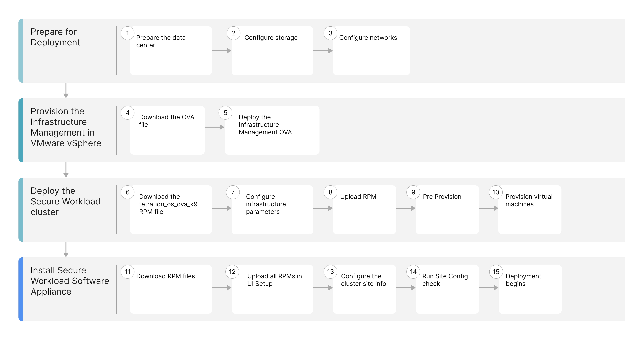Click 'Deploy the Infrastructure Management OVA' text
Screen dimensions: 644x340
[265, 125]
